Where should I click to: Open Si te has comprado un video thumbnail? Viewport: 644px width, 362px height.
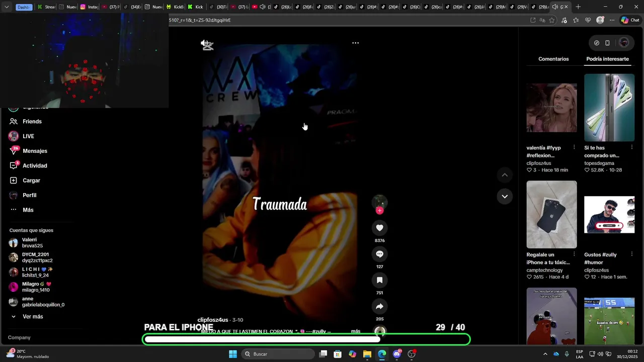click(609, 108)
